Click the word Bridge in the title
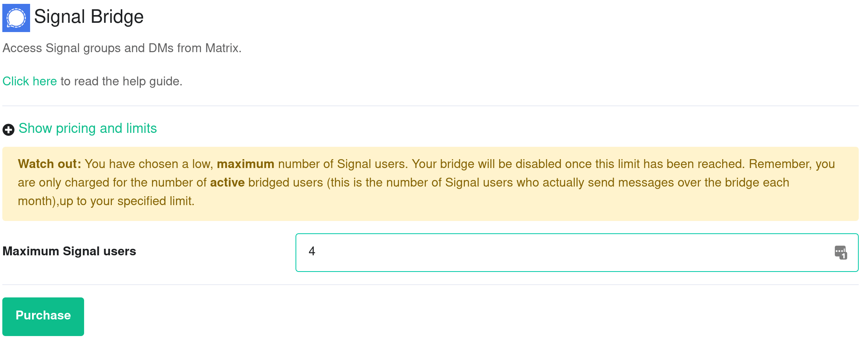This screenshot has width=868, height=343. 117,17
